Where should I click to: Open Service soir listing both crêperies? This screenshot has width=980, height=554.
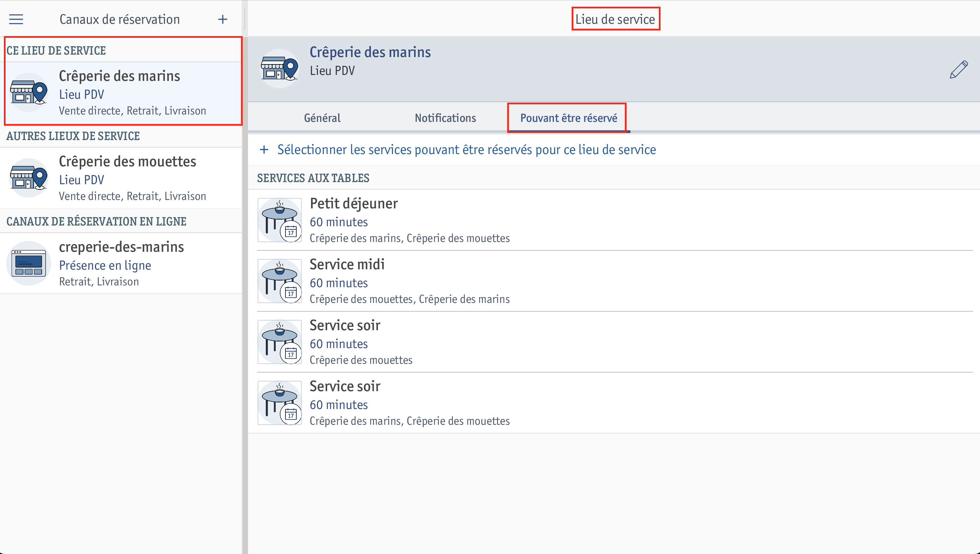click(x=614, y=403)
